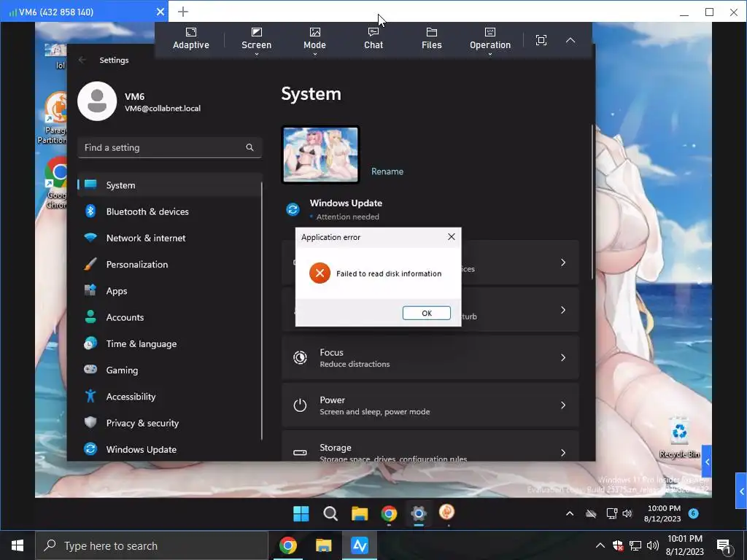Click the Rename link for the PC
Image resolution: width=747 pixels, height=560 pixels.
[387, 171]
